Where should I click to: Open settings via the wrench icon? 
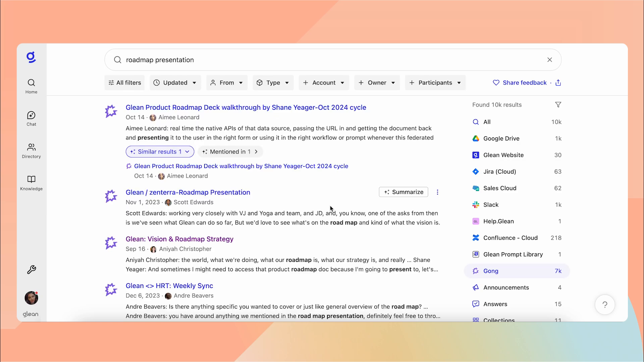coord(31,269)
